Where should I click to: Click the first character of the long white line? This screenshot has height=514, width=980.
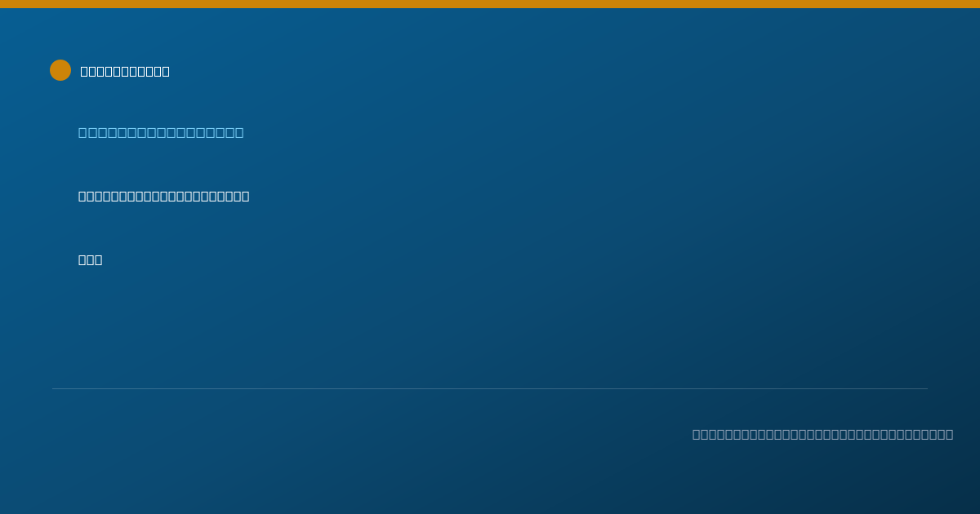click(x=82, y=196)
